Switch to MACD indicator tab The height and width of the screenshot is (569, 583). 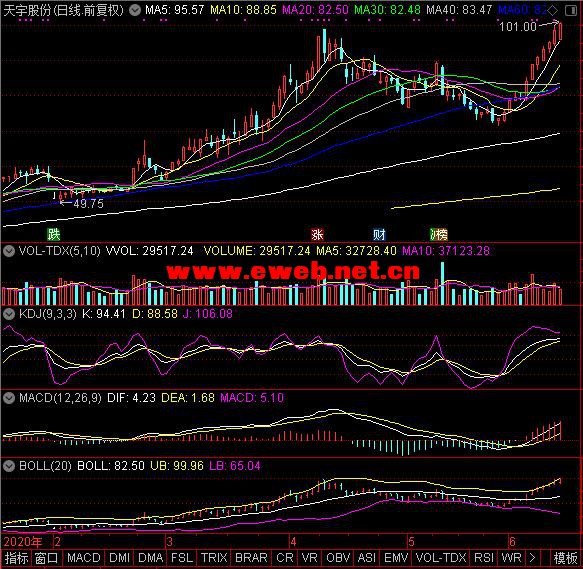84,558
